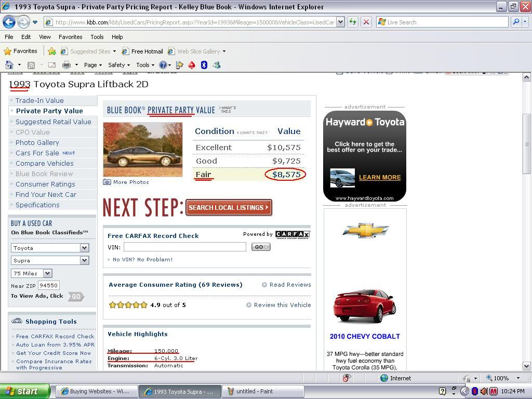This screenshot has height=399, width=532.
Task: Click the scrollbar up arrow
Action: [x=527, y=77]
